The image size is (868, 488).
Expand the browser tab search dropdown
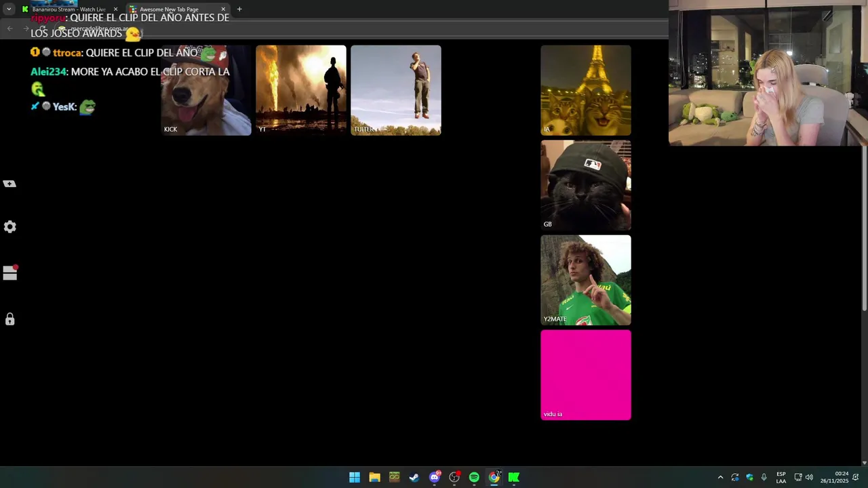[x=9, y=9]
